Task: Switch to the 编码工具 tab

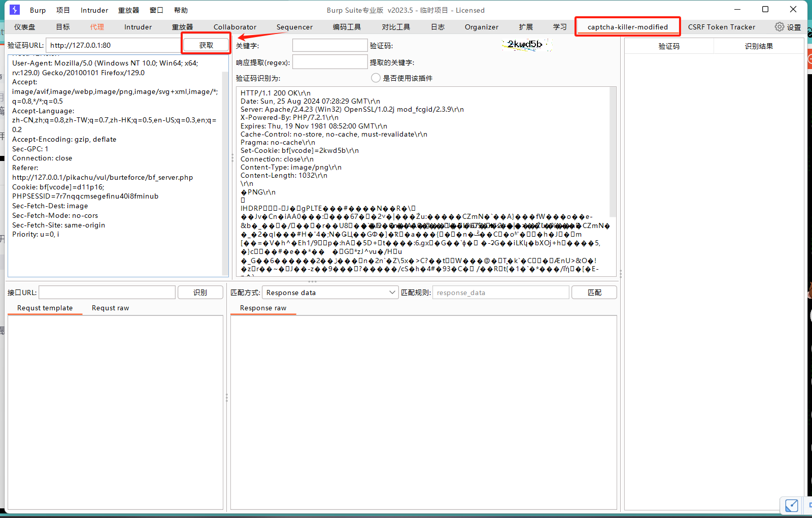Action: (x=347, y=27)
